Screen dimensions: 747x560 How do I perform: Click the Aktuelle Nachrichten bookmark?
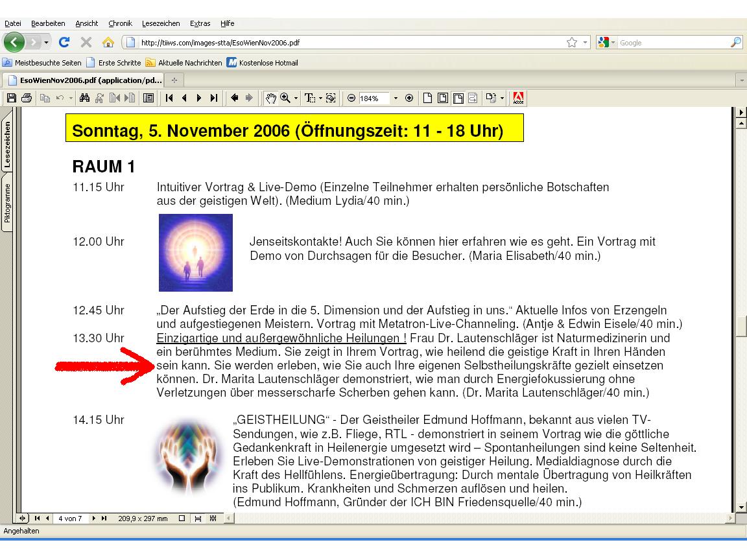[189, 63]
